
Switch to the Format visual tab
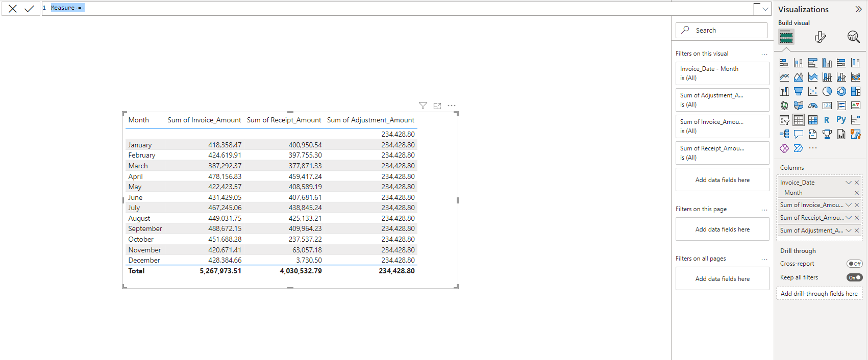tap(820, 37)
